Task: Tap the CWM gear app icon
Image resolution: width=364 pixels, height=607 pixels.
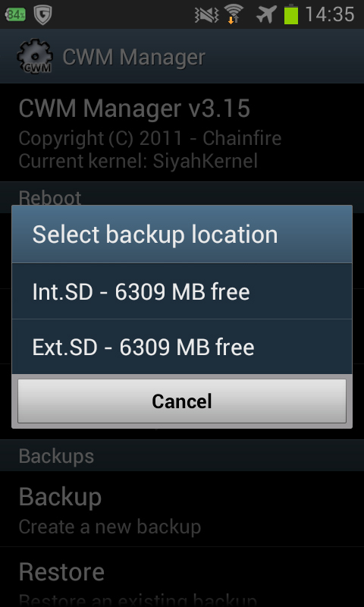Action: [x=34, y=56]
